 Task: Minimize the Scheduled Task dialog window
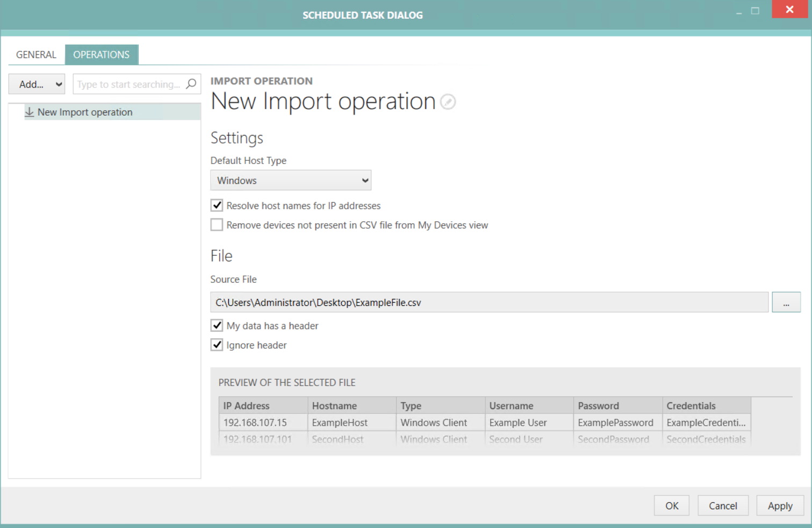[x=739, y=12]
